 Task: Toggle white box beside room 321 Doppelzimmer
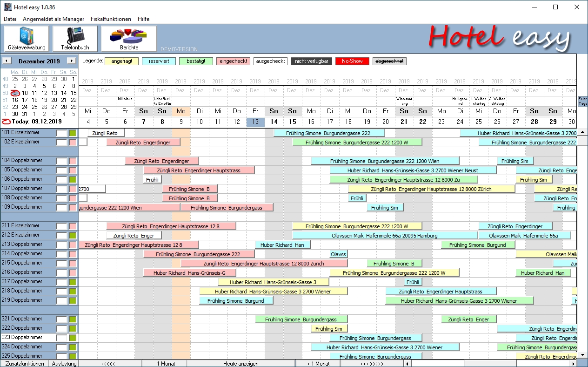[62, 319]
